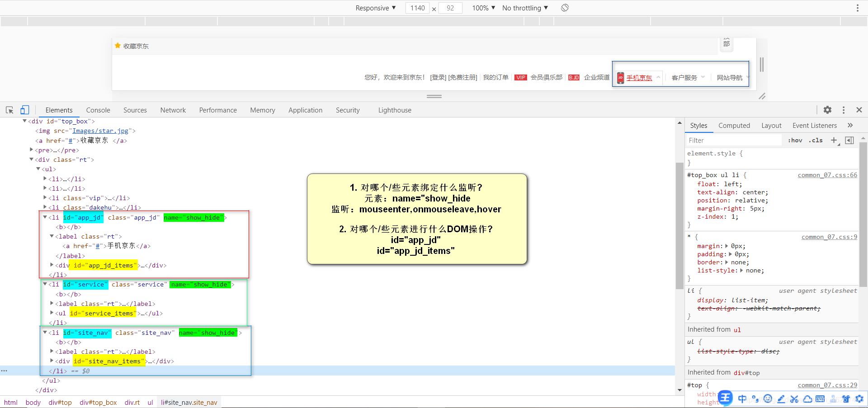868x408 pixels.
Task: Show more Styles pane tabs chevron
Action: click(x=850, y=125)
